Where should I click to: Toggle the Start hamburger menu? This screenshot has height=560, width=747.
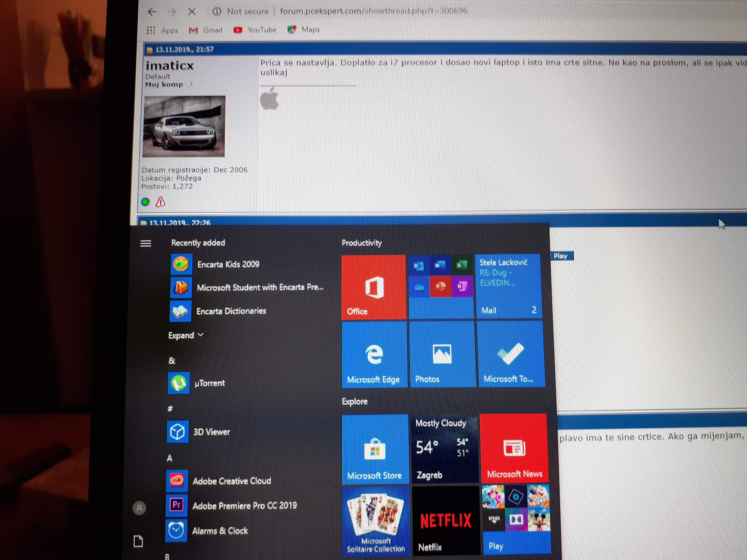(x=146, y=243)
